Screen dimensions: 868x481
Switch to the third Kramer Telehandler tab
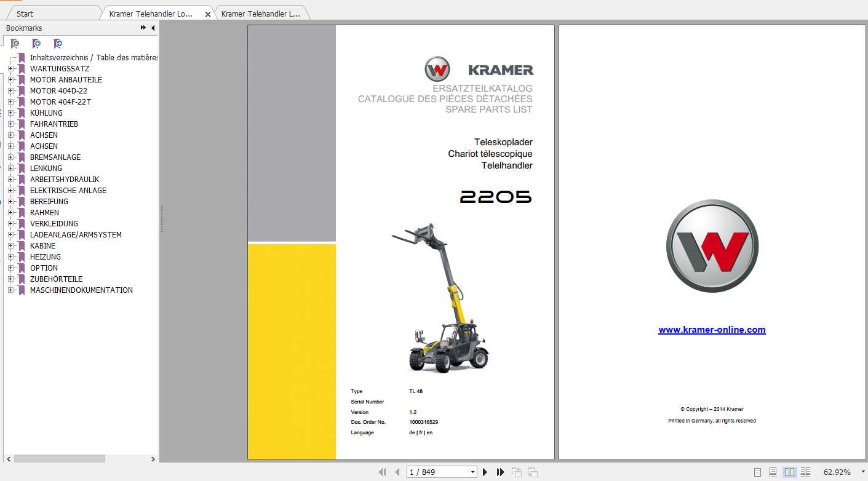point(261,14)
